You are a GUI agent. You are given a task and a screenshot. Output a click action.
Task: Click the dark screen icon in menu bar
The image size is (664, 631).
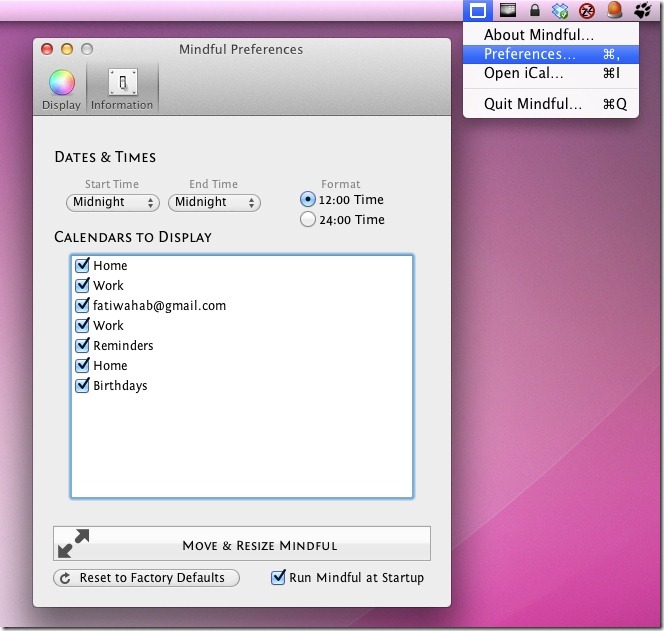coord(508,10)
